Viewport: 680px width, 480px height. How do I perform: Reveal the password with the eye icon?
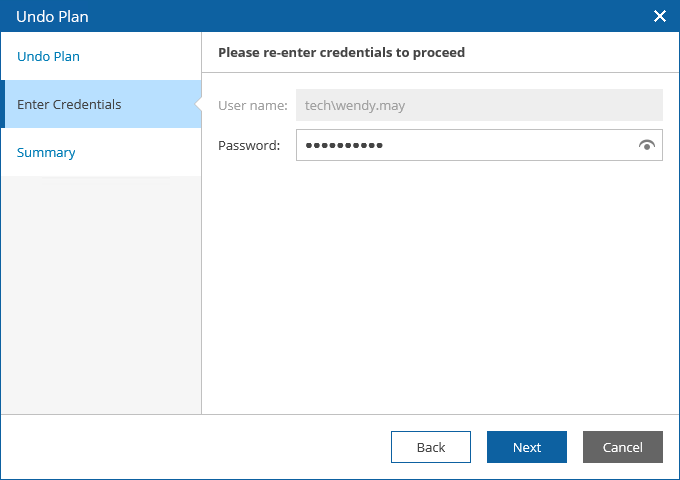(x=647, y=146)
